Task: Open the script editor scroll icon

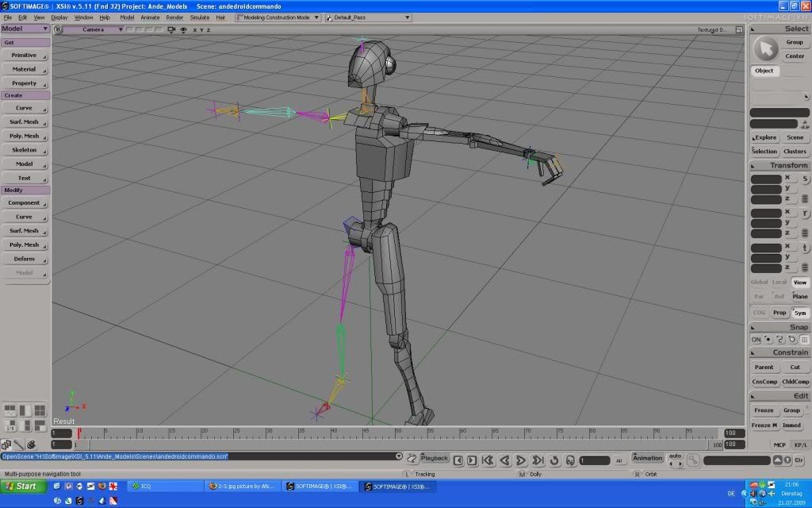Action: pos(412,458)
